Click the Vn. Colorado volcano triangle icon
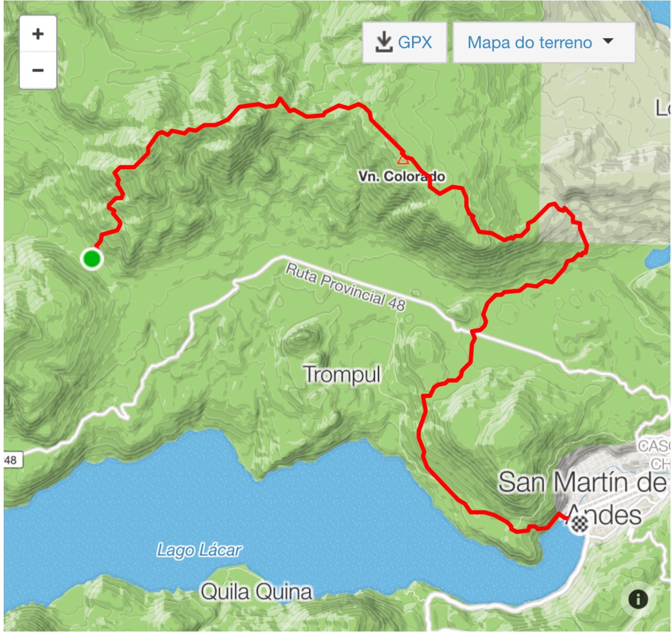Image resolution: width=672 pixels, height=632 pixels. (x=402, y=159)
